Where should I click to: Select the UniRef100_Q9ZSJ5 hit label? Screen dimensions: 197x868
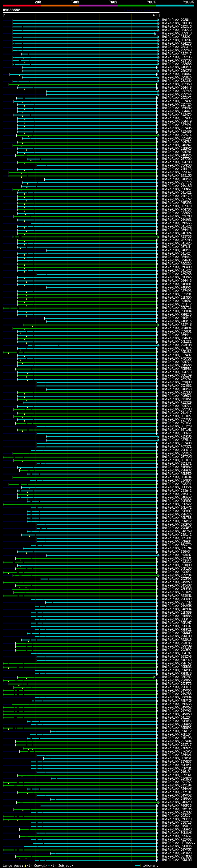pyautogui.click(x=176, y=26)
